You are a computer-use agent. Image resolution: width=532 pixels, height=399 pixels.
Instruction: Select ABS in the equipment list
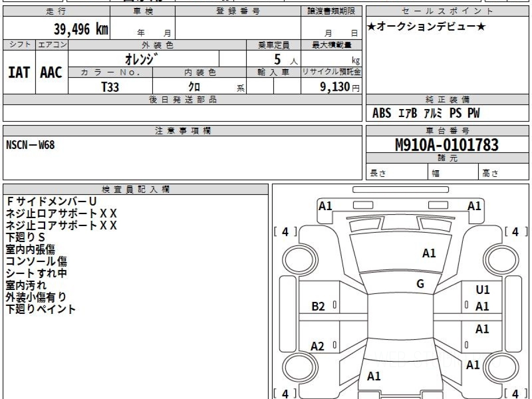382,113
